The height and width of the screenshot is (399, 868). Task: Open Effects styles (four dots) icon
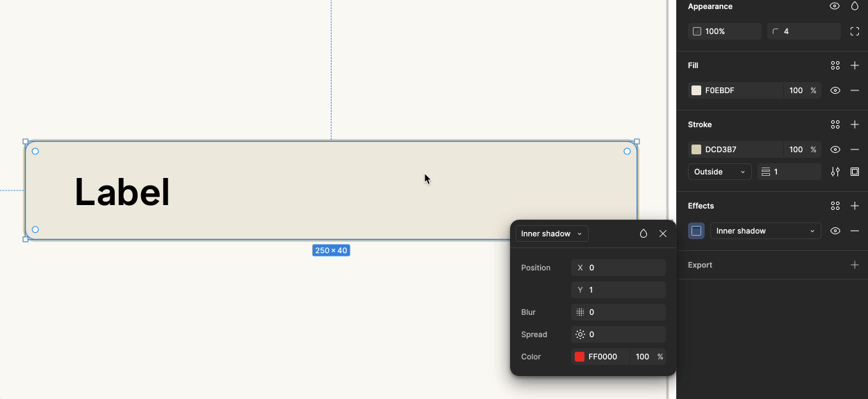click(x=835, y=206)
